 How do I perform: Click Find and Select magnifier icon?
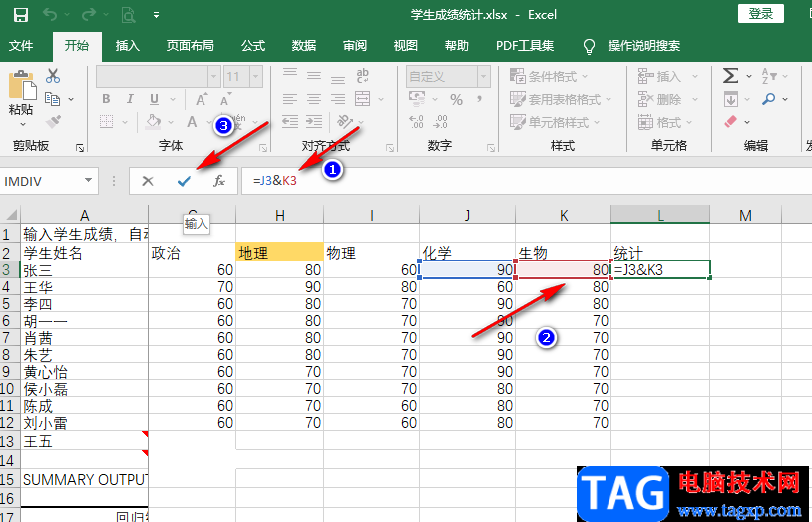pos(769,99)
